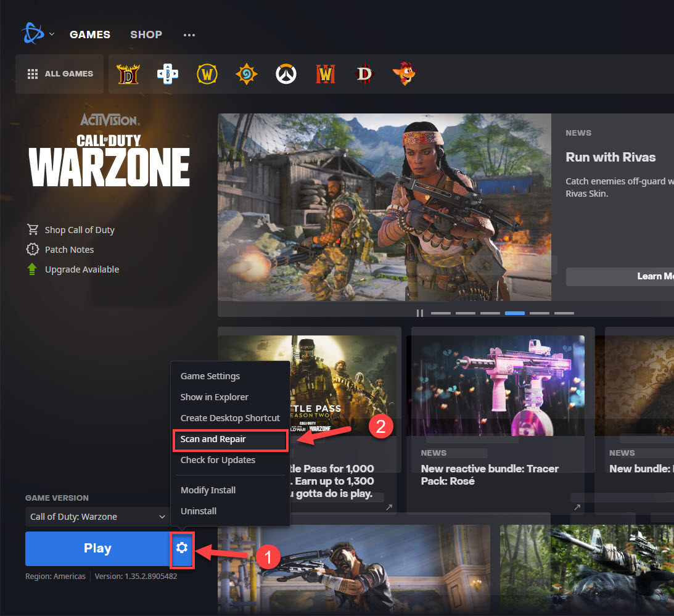Image resolution: width=674 pixels, height=616 pixels.
Task: Open the Tracer Pack Rosé news thumbnail
Action: coord(498,385)
